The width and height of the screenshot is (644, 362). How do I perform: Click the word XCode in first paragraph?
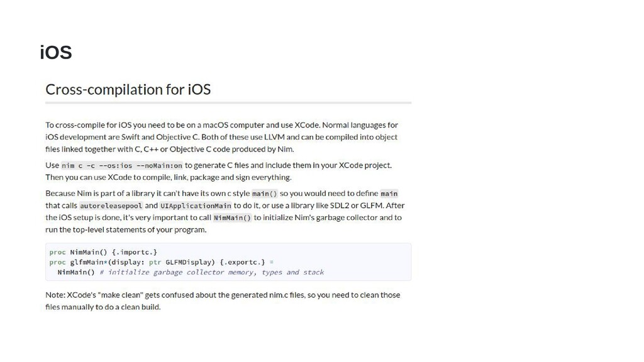click(307, 125)
